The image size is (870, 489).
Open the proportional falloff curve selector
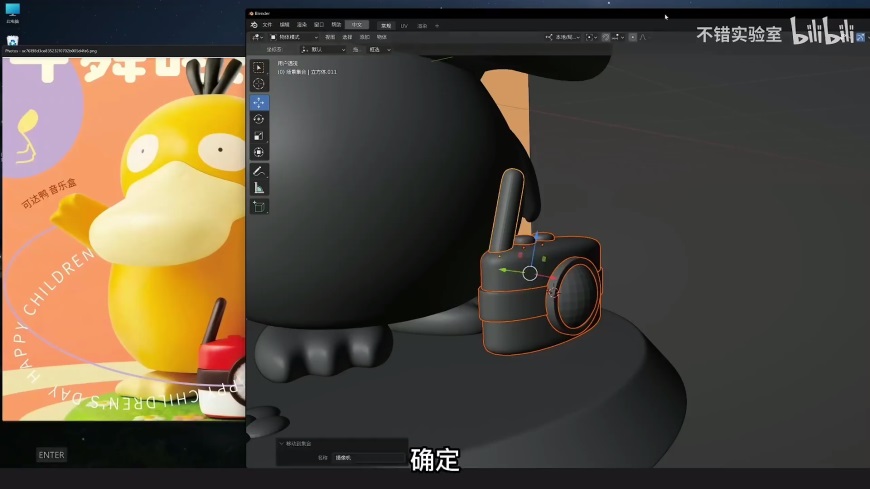pos(643,37)
